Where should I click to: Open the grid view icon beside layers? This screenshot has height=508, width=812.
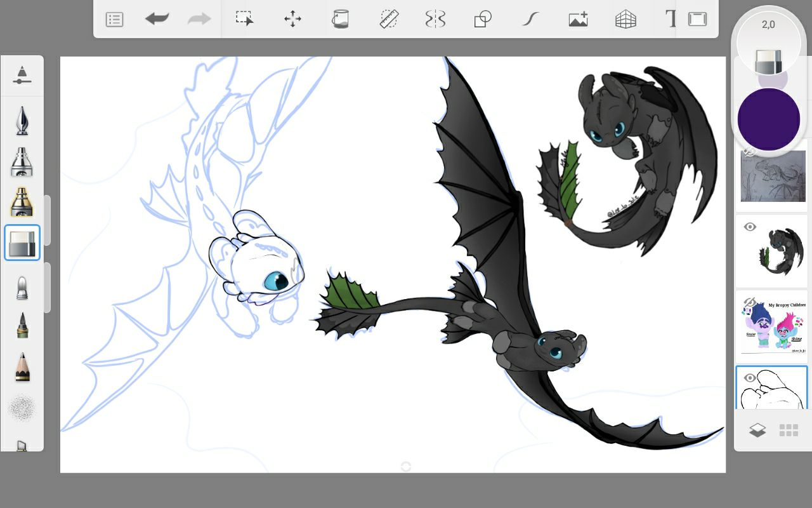pos(789,431)
